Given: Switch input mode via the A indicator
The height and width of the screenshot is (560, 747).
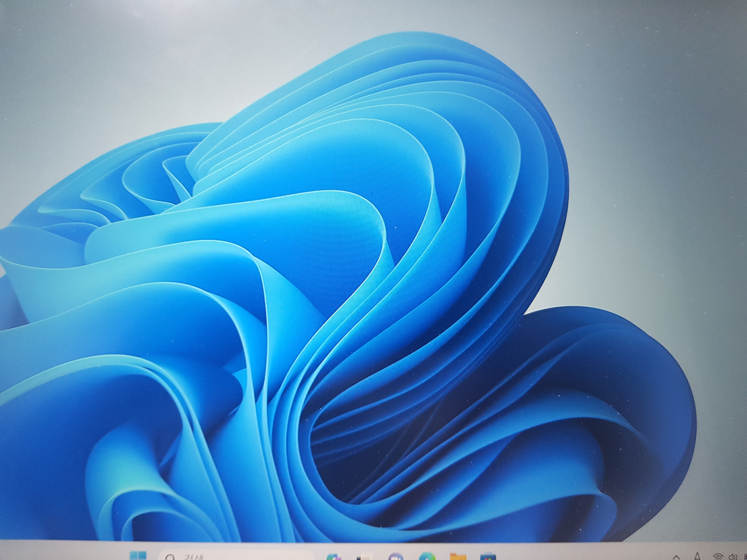Looking at the screenshot, I should coord(697,556).
